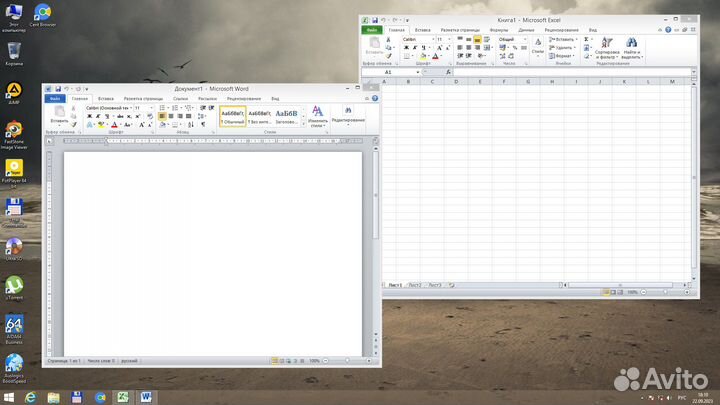Open Word's font name dropdown
The width and height of the screenshot is (720, 405).
[x=130, y=108]
